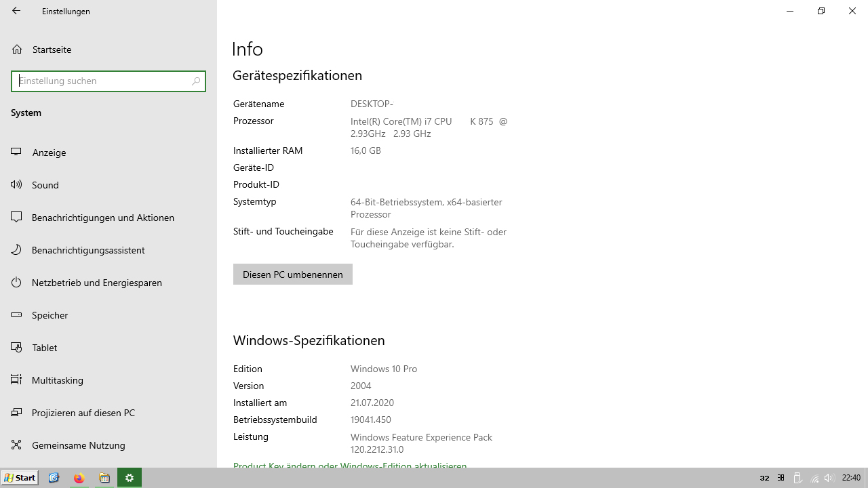Click the magnifier icon in the search box
868x488 pixels.
[x=196, y=81]
